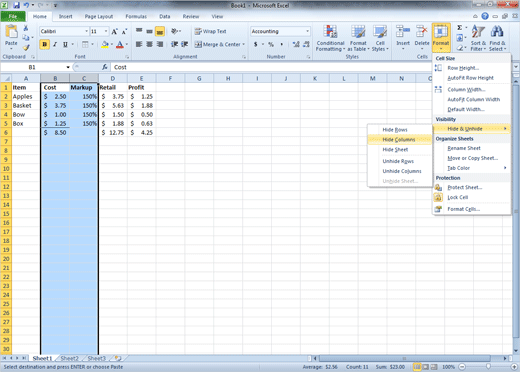Viewport: 520px width, 372px height.
Task: Open the Sheet2 worksheet tab
Action: click(69, 358)
